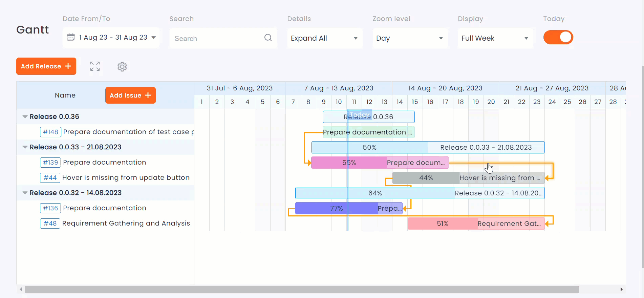This screenshot has height=298, width=644.
Task: Click the calendar icon in date range
Action: 71,37
